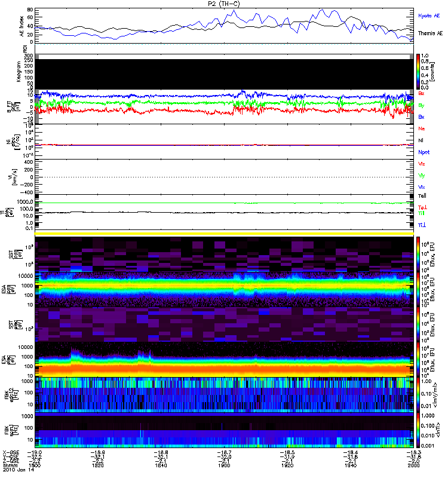
Task: Click the ESA electron energy spectrogram
Action: [224, 360]
